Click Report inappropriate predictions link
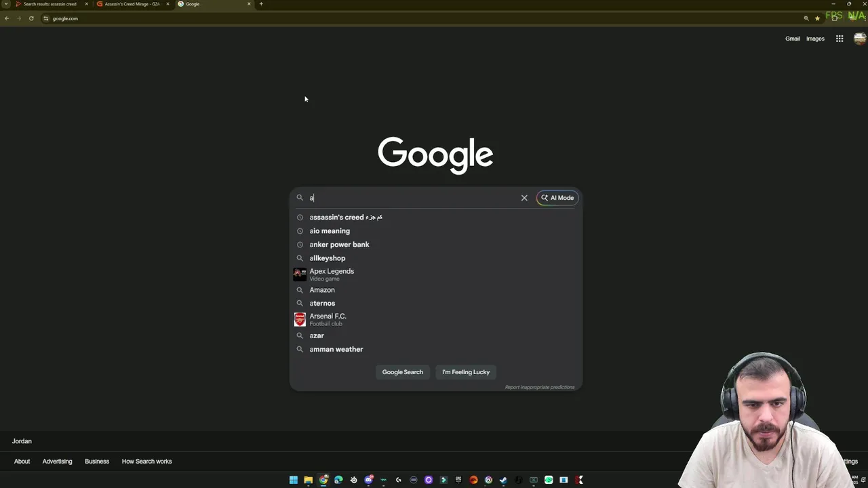Viewport: 868px width, 488px height. (540, 387)
